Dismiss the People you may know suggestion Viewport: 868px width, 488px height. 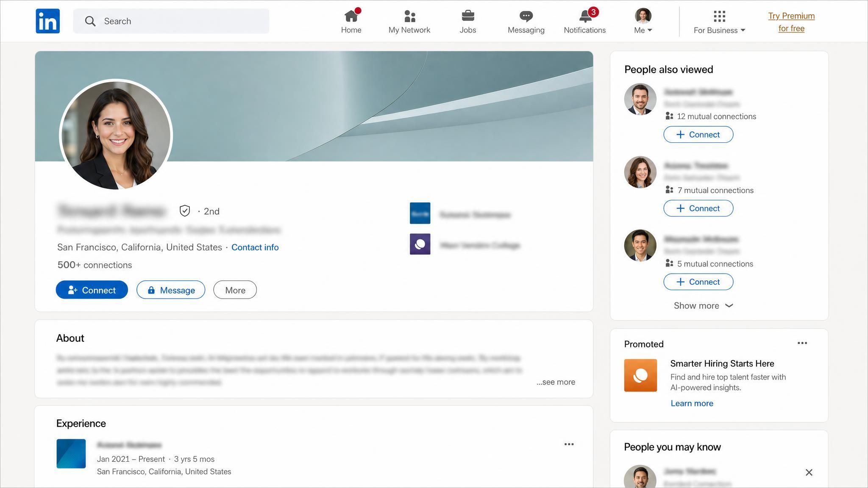click(809, 472)
